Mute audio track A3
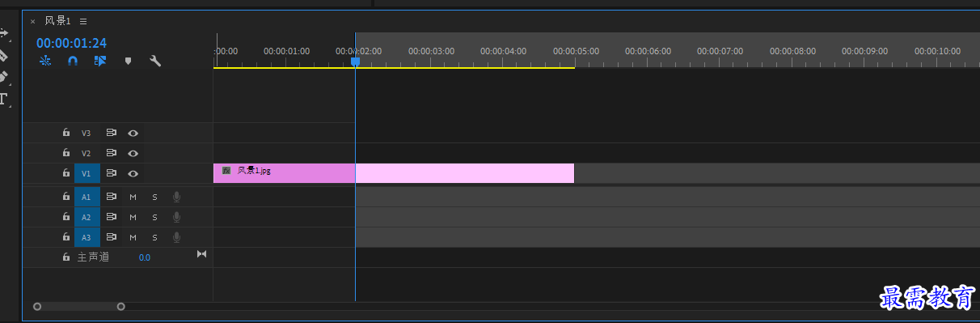 tap(133, 237)
